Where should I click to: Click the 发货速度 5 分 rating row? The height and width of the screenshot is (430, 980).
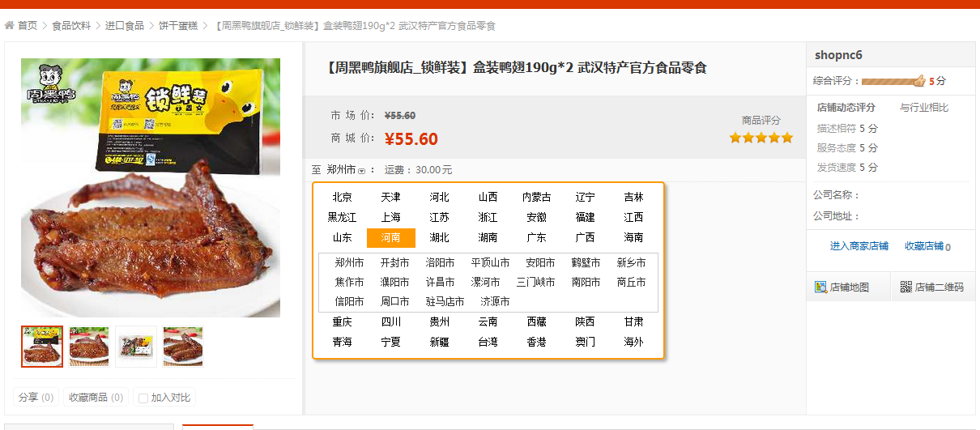click(847, 167)
